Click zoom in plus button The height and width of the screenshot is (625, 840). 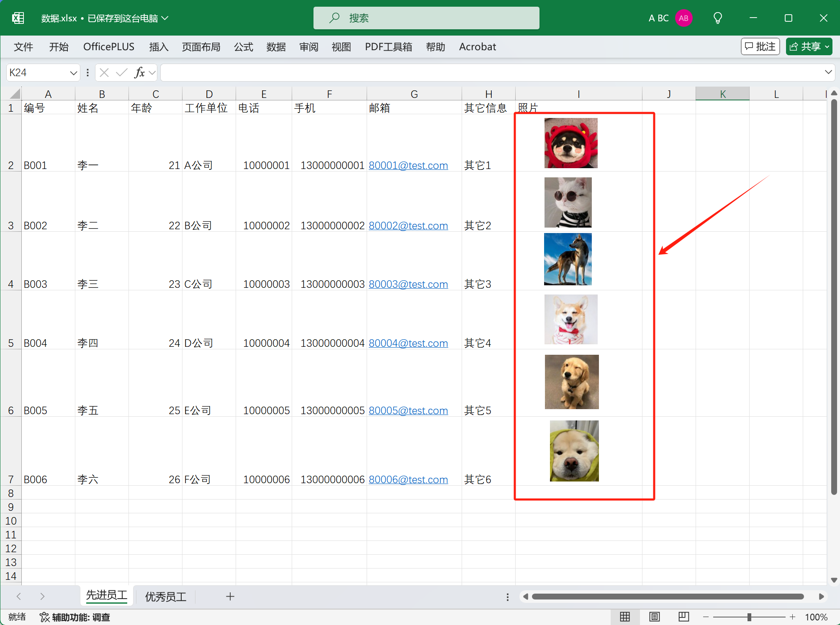(x=792, y=617)
